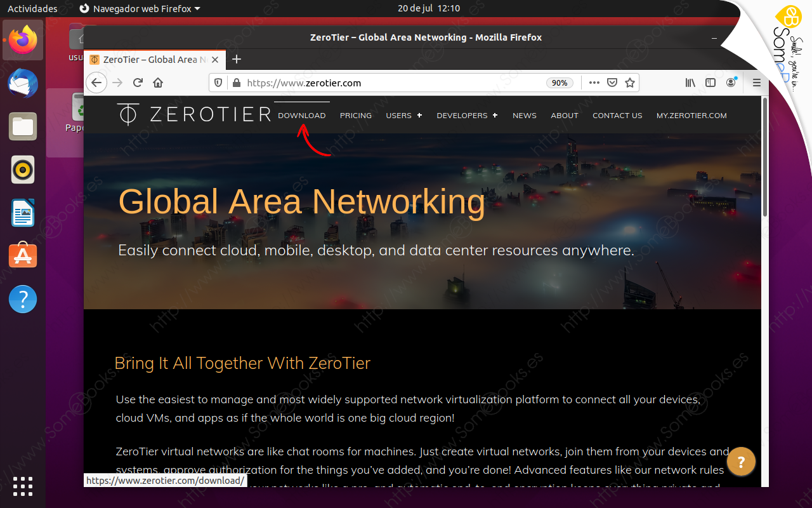812x508 pixels.
Task: Go back with the back arrow
Action: tap(96, 83)
